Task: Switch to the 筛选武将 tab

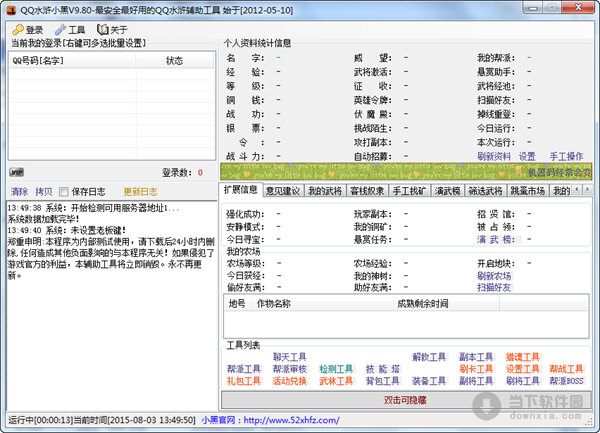Action: pos(486,190)
